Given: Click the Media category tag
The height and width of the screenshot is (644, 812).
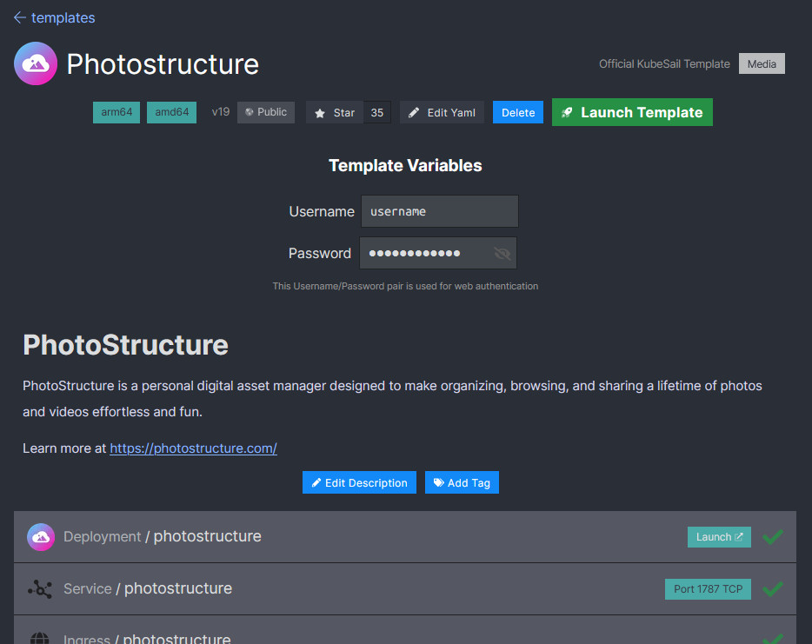Looking at the screenshot, I should [x=762, y=63].
